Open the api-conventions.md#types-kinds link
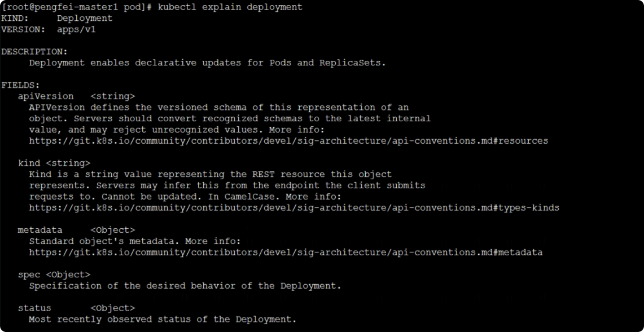Image resolution: width=644 pixels, height=332 pixels. (x=294, y=207)
